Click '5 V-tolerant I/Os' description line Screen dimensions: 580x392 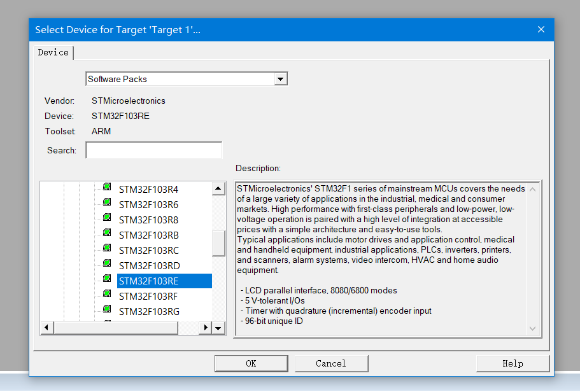tap(272, 300)
